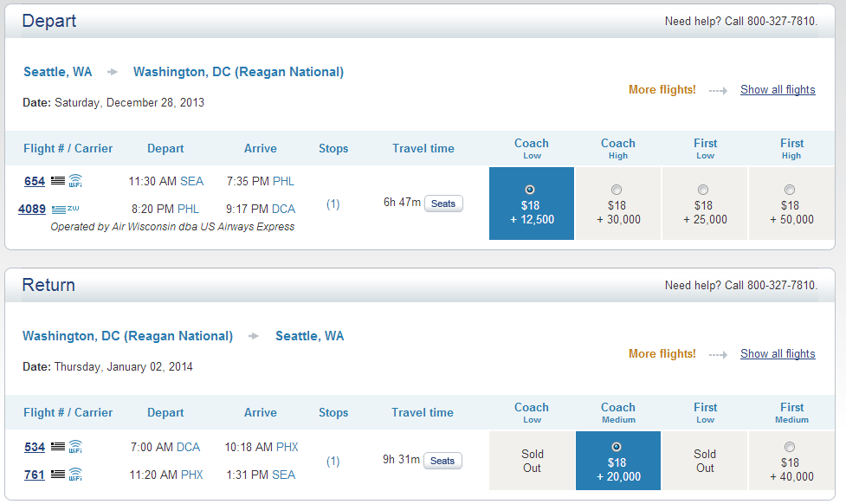The height and width of the screenshot is (504, 846).
Task: Click the arrow icon next to the Depart section's More flights
Action: coord(718,91)
